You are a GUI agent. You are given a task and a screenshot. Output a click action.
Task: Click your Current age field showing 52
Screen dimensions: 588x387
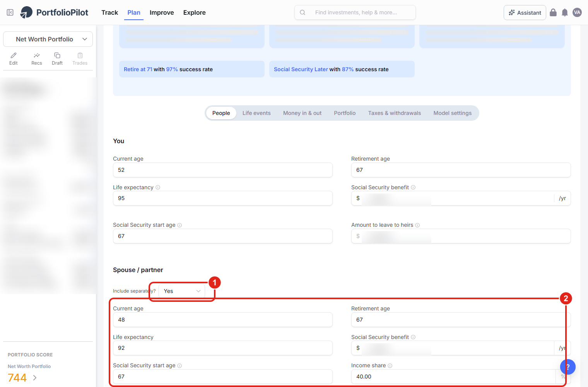coord(223,170)
